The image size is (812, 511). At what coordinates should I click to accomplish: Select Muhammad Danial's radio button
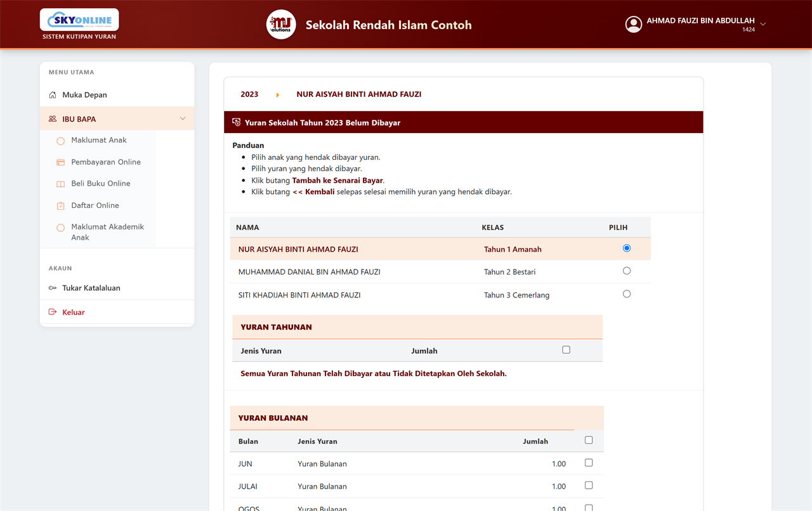coord(627,271)
